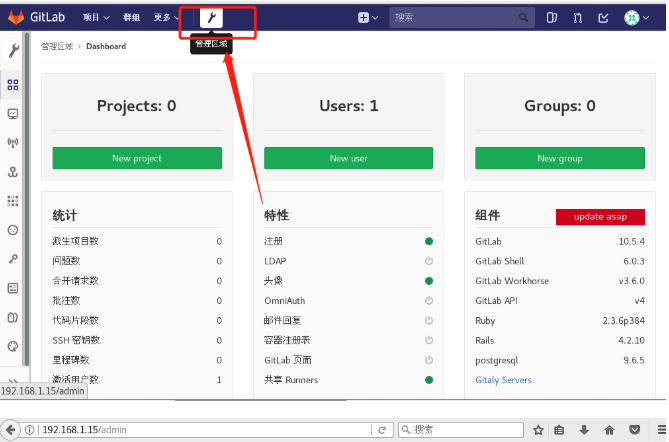Open todos checkmark icon in navbar
The width and height of the screenshot is (669, 442).
[603, 18]
